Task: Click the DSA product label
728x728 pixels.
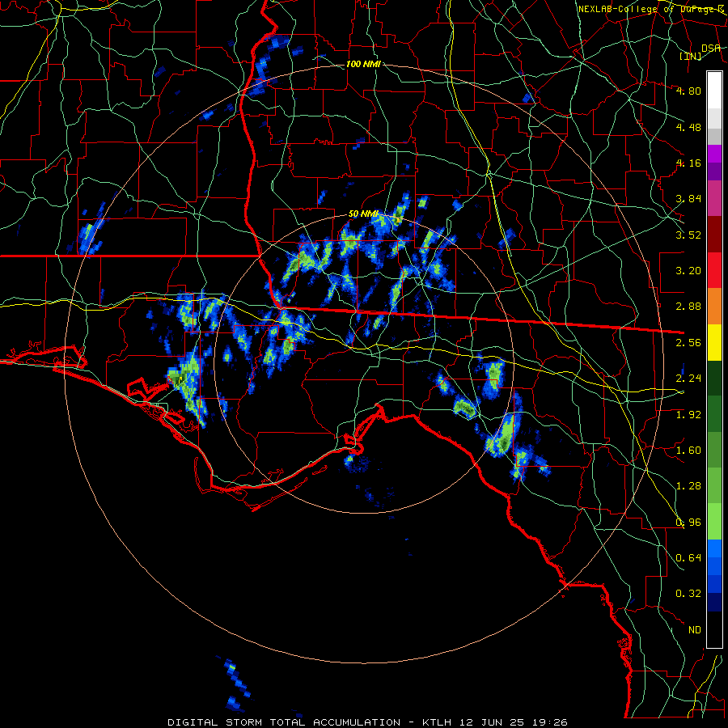Action: point(711,49)
